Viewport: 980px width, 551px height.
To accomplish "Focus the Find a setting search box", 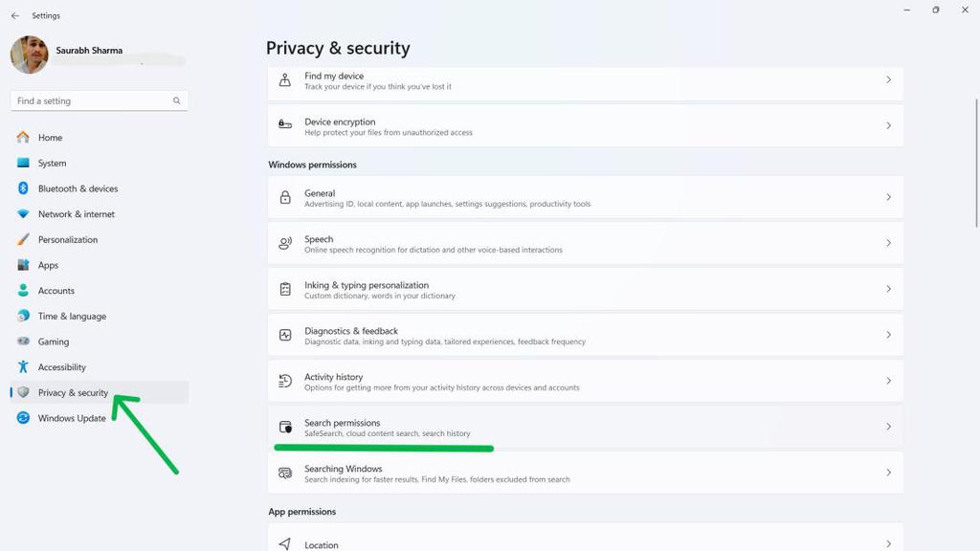I will pos(93,100).
